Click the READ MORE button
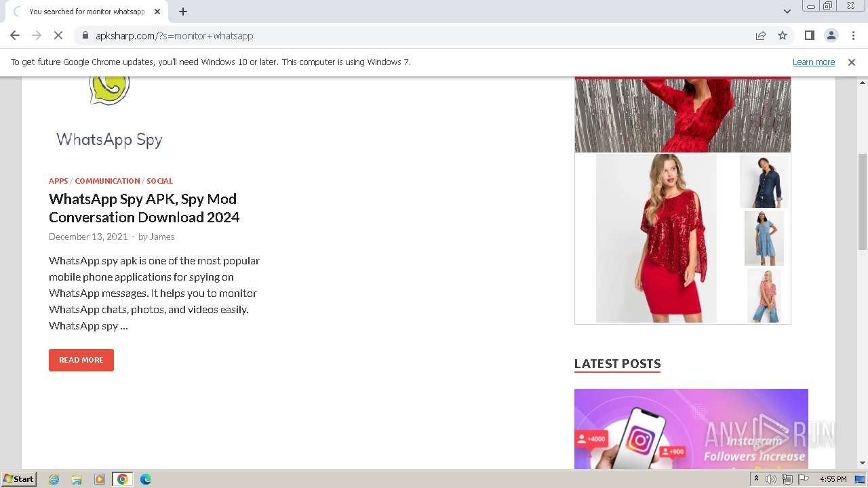Screen dimensions: 868x488 (x=81, y=360)
